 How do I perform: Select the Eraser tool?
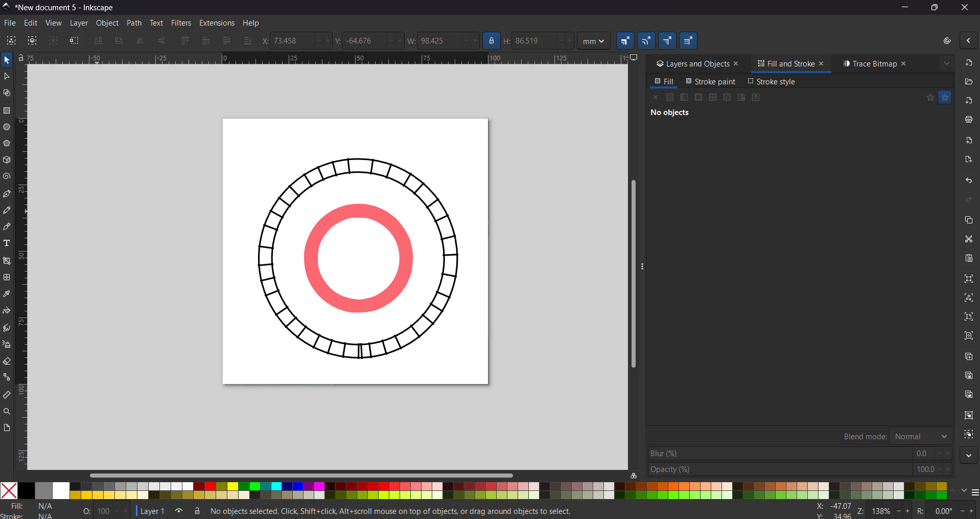7,361
